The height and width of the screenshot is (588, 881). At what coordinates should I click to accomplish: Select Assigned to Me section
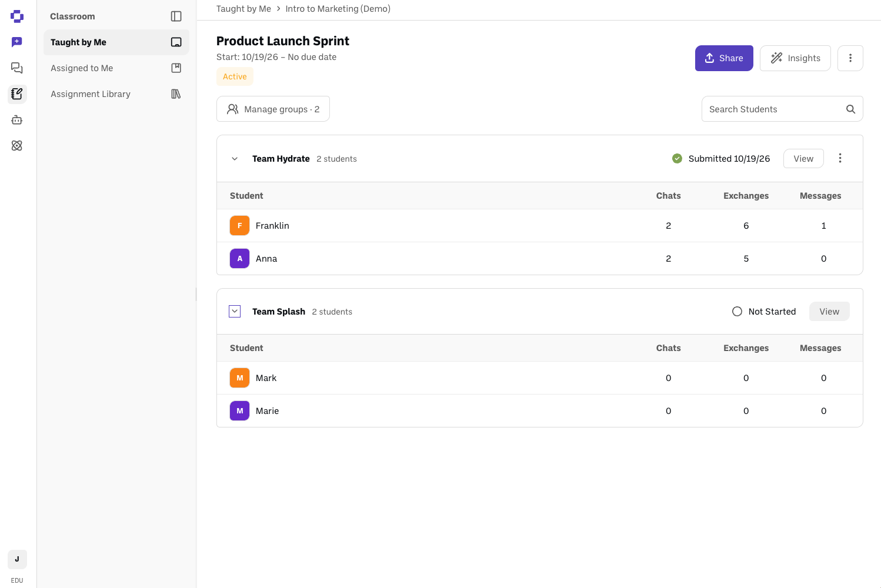(116, 68)
